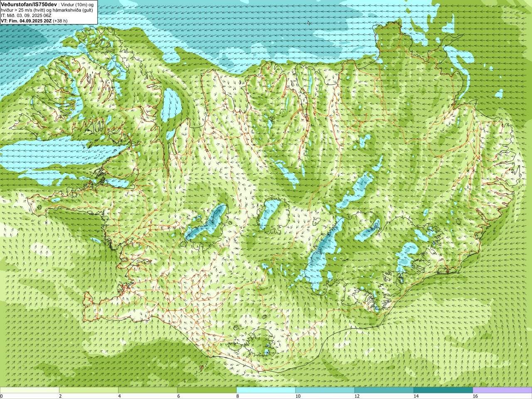Click the legend scale value '6'
This screenshot has height=399, width=532.
click(179, 396)
